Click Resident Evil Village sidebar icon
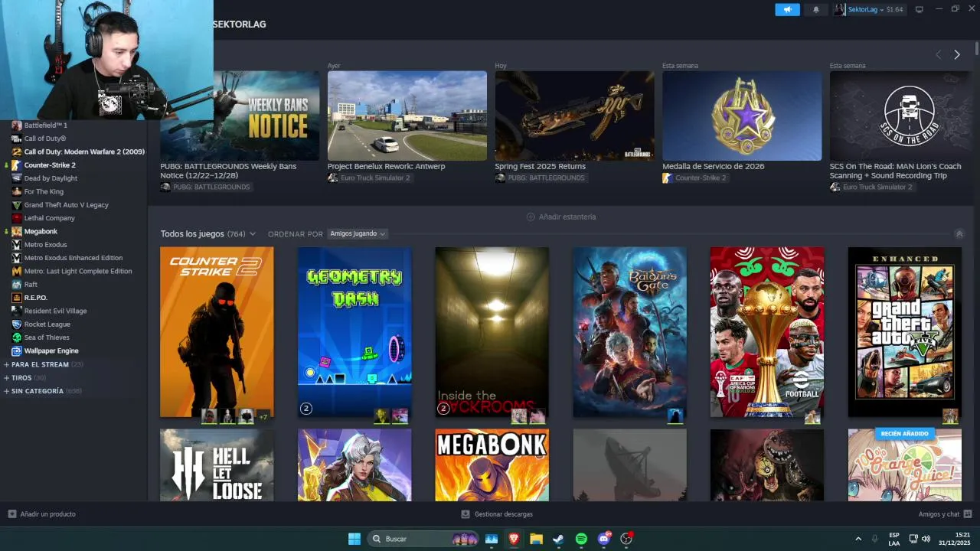Screen dimensions: 980x551 tap(16, 311)
